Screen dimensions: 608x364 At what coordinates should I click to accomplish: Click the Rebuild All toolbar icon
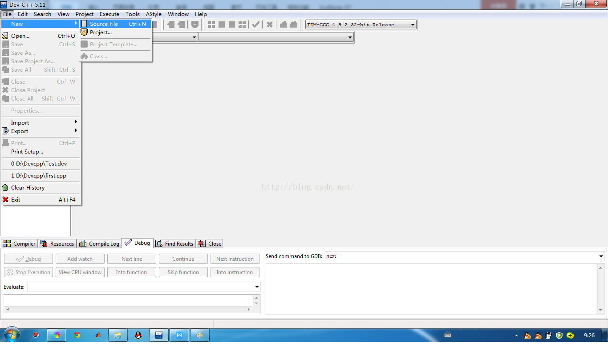pos(242,24)
